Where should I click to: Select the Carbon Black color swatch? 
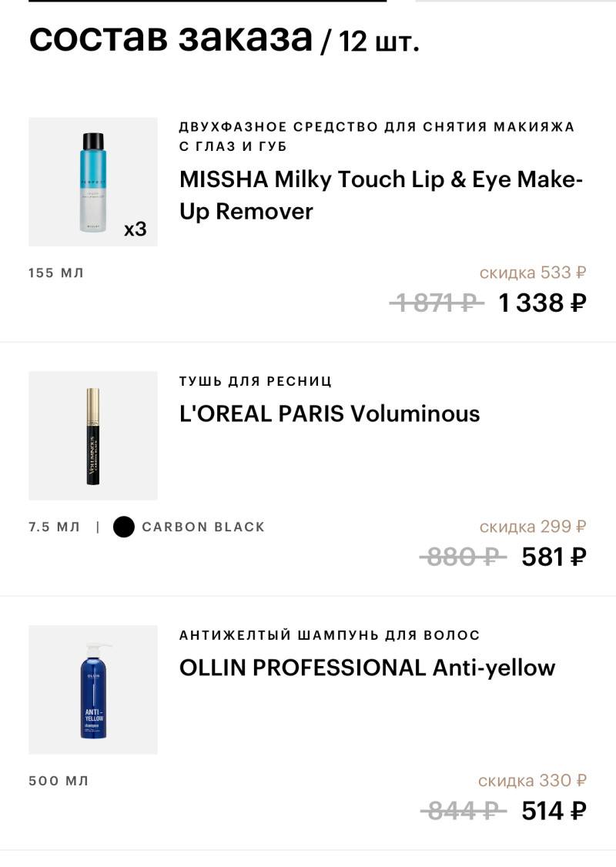[x=123, y=527]
